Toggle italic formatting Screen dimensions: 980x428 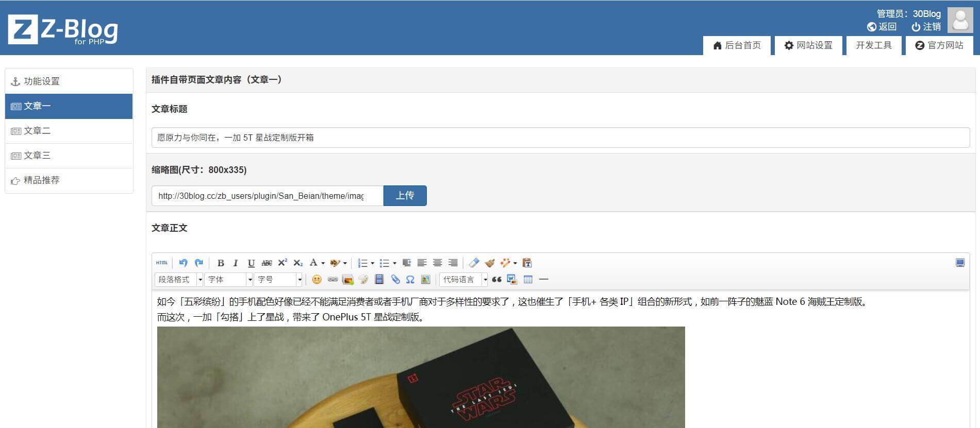tap(236, 263)
